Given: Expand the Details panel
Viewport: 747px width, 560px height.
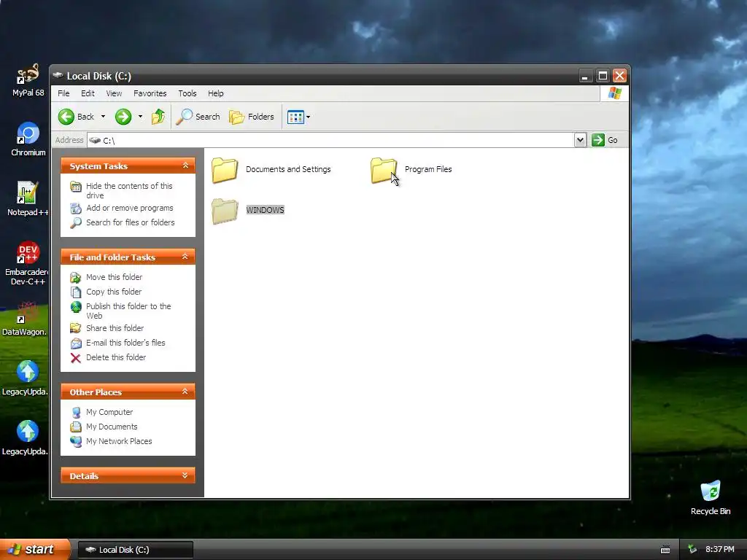Looking at the screenshot, I should point(185,475).
